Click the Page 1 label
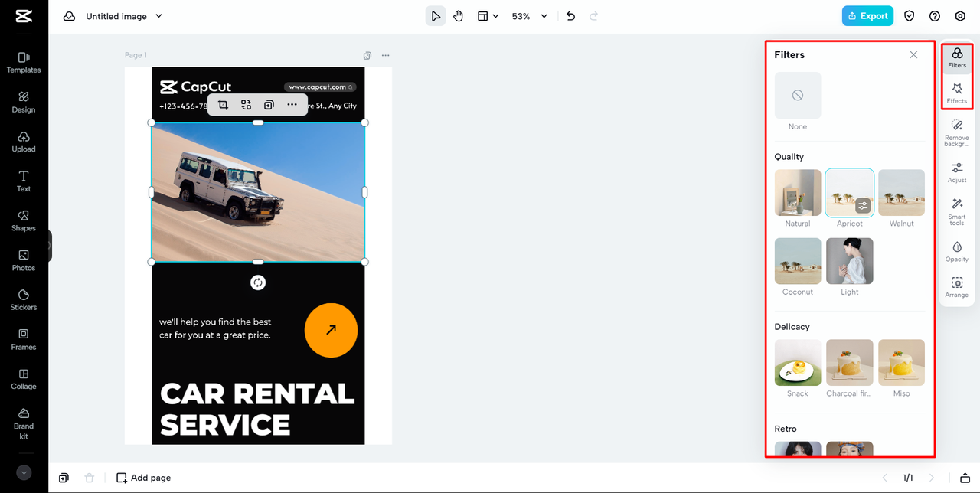This screenshot has height=493, width=980. (136, 55)
